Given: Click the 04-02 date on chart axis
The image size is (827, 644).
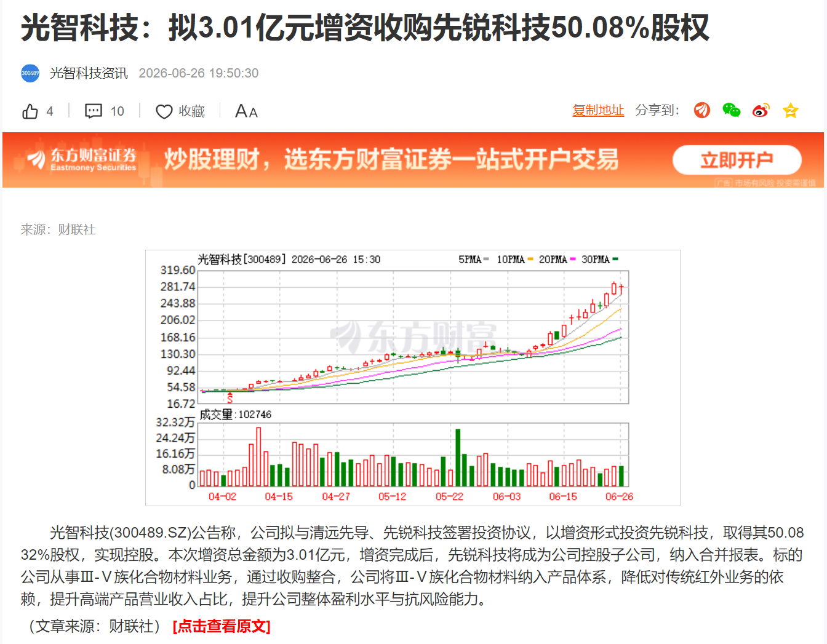Looking at the screenshot, I should pyautogui.click(x=222, y=496).
